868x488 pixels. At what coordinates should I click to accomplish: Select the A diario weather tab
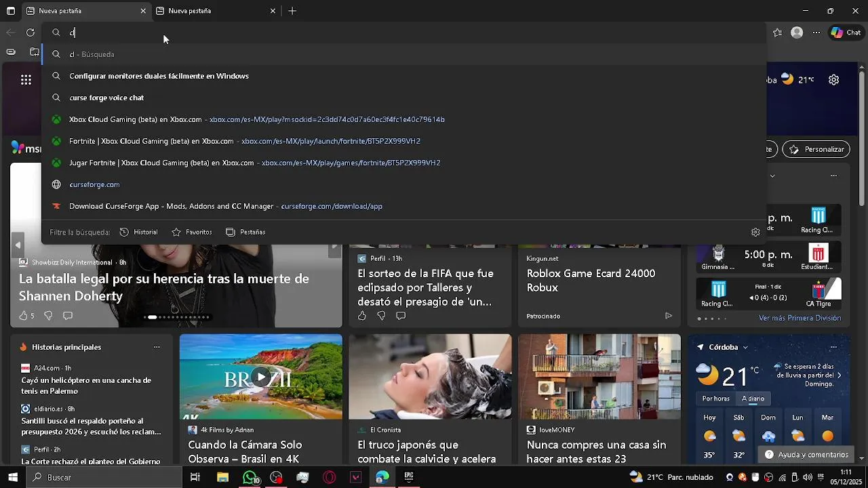pyautogui.click(x=753, y=399)
